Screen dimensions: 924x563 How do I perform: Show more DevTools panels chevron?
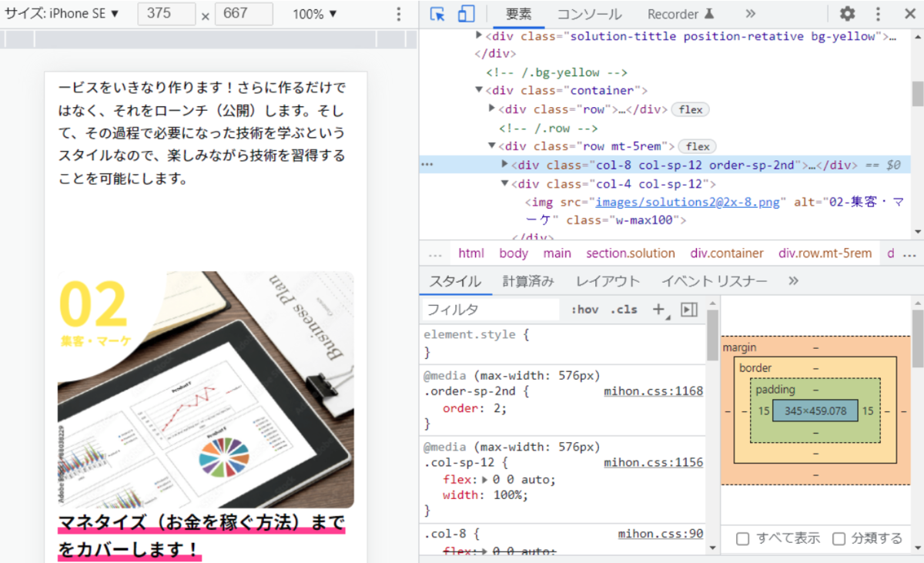[x=751, y=14]
